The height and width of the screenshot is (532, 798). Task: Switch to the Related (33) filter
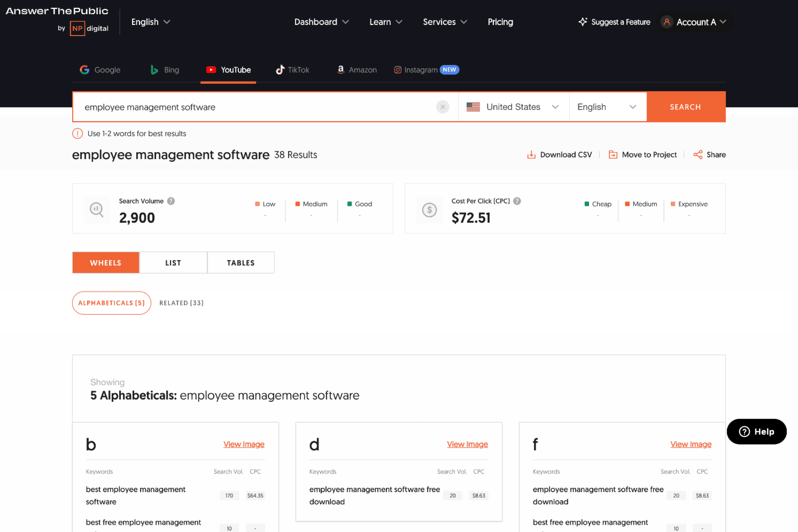pos(182,303)
